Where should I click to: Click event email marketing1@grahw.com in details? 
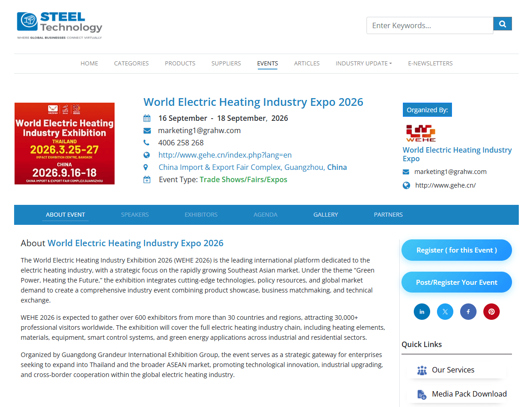tap(199, 130)
